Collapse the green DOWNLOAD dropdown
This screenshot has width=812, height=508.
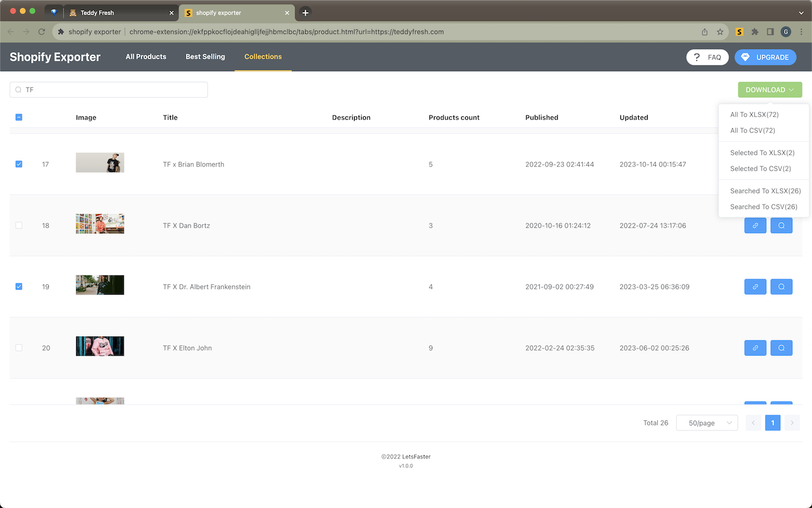pyautogui.click(x=769, y=90)
